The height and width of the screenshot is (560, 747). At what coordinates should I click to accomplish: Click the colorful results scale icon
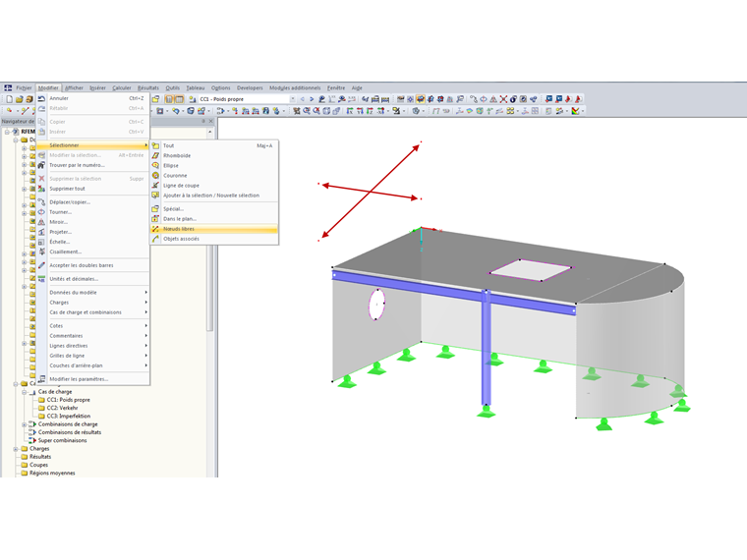click(575, 111)
